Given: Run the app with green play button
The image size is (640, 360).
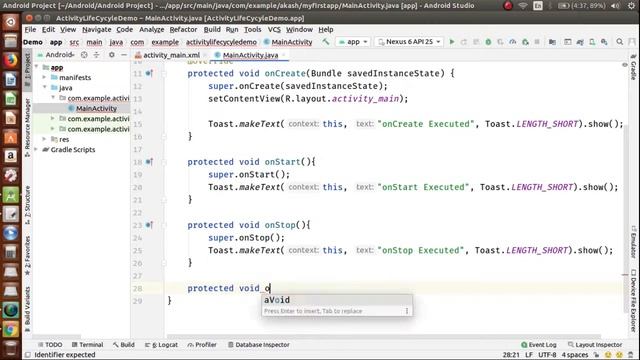Looking at the screenshot, I should click(452, 42).
